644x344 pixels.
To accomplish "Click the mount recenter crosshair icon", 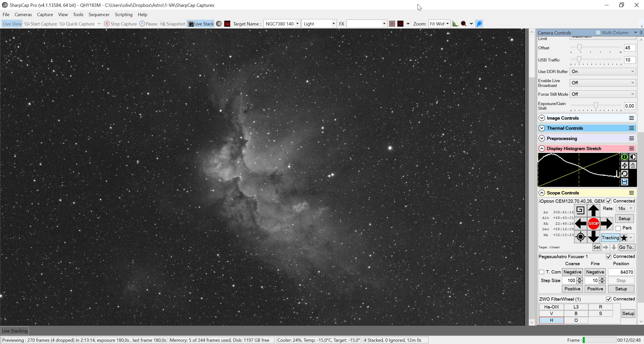I will (x=581, y=237).
